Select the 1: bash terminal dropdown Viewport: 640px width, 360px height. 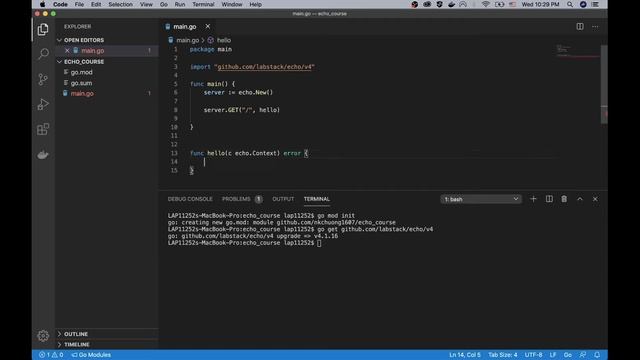[481, 199]
